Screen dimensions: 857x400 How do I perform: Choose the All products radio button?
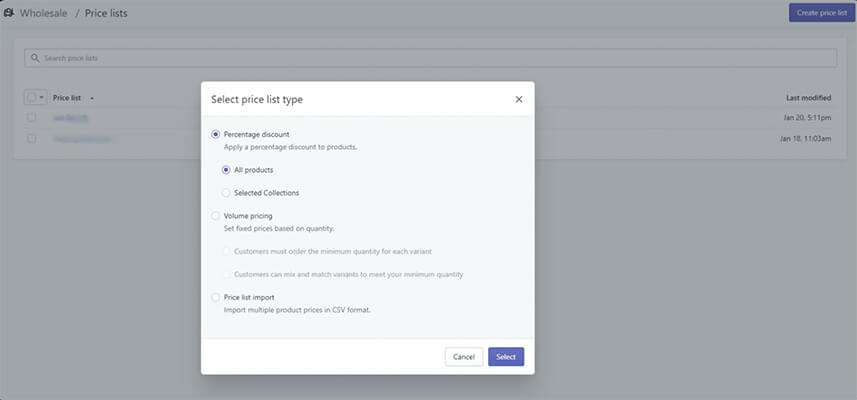(226, 170)
